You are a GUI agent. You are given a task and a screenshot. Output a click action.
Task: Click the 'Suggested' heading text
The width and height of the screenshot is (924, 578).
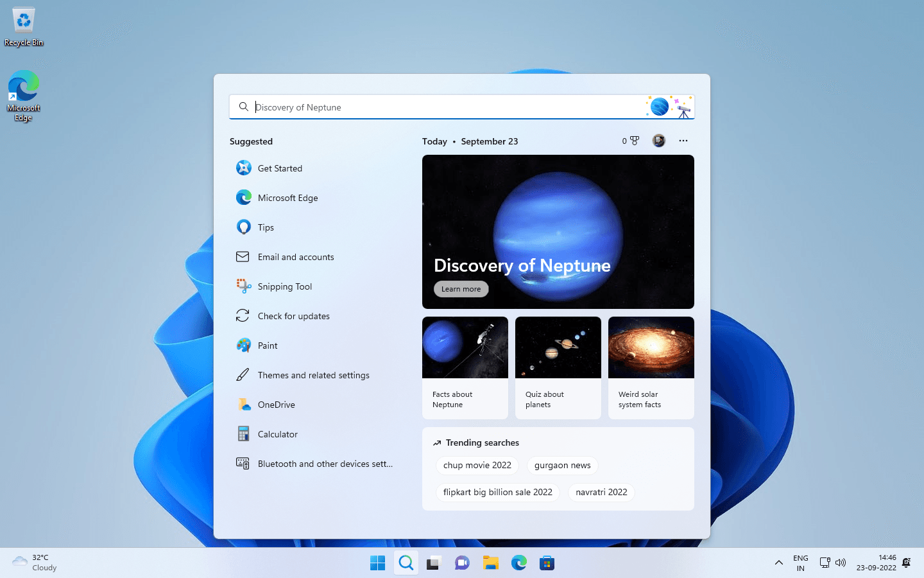(x=251, y=141)
